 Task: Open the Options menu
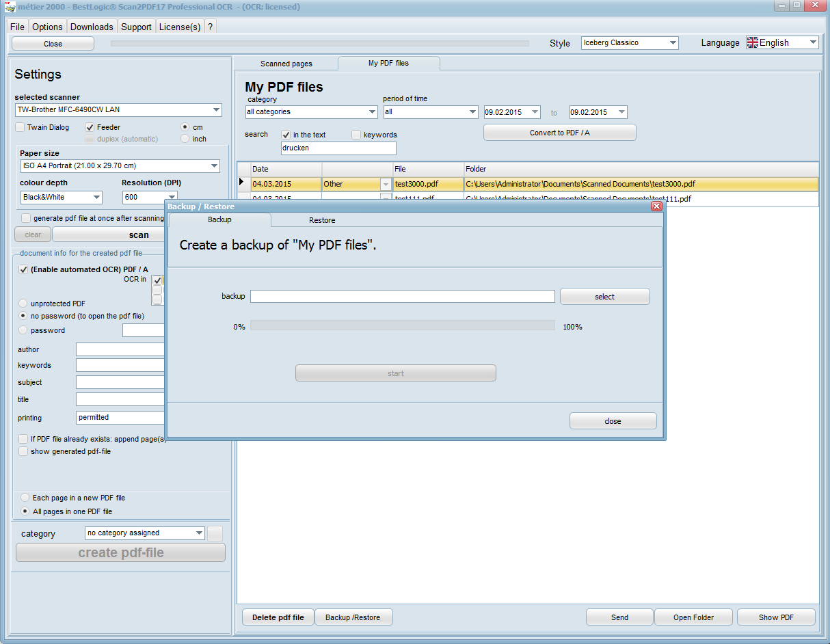(x=47, y=27)
